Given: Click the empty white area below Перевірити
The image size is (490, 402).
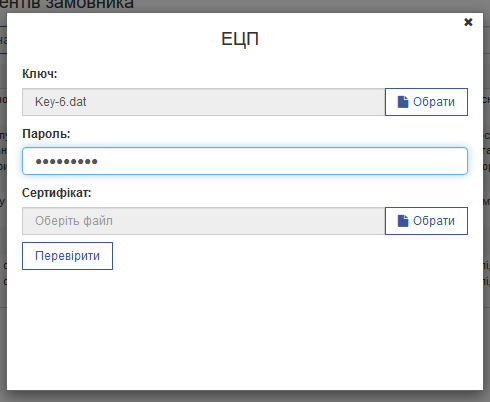Looking at the screenshot, I should tap(245, 330).
